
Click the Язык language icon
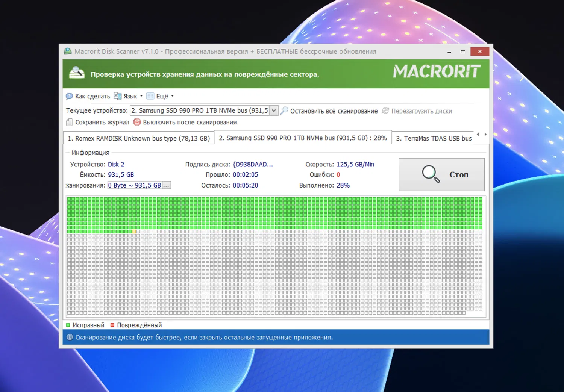click(118, 96)
